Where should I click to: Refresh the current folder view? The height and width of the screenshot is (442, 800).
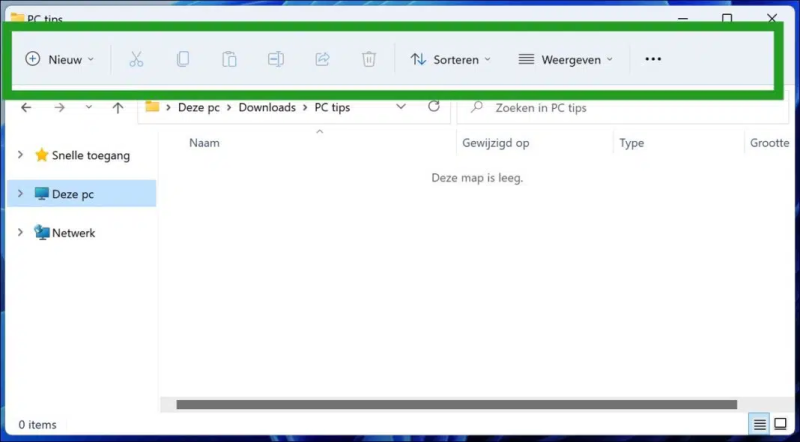click(x=433, y=107)
